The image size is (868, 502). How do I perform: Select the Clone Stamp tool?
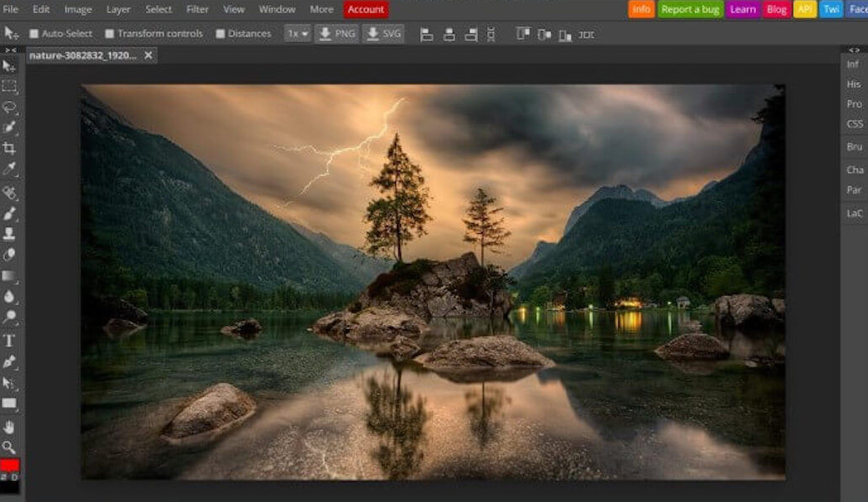(x=10, y=234)
